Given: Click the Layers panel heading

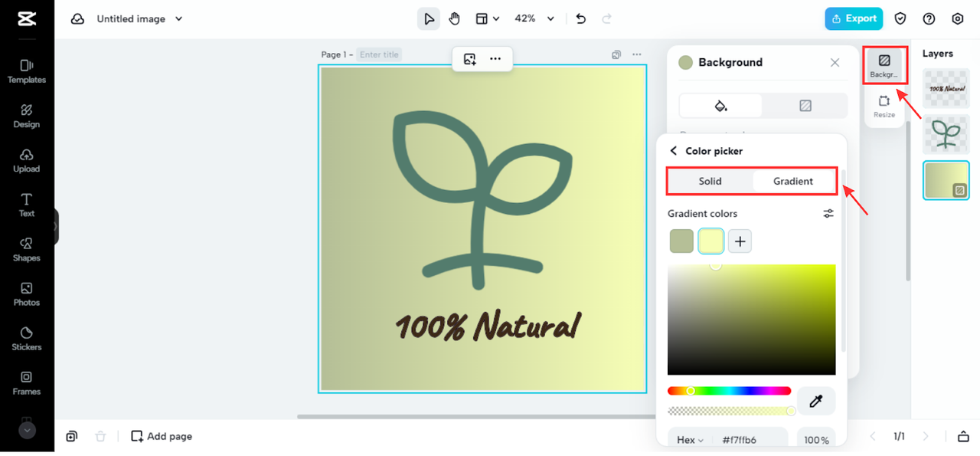Looking at the screenshot, I should [938, 54].
